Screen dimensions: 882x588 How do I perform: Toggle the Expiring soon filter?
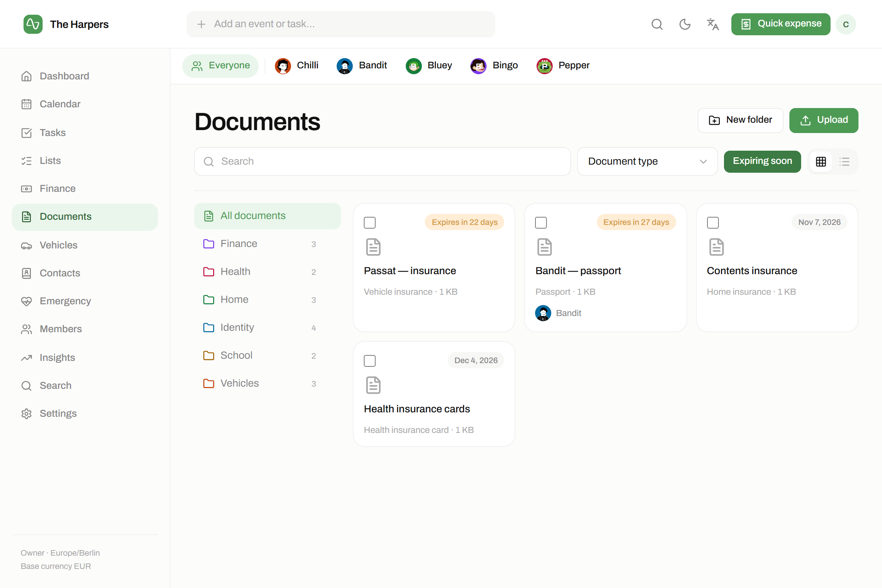tap(762, 161)
